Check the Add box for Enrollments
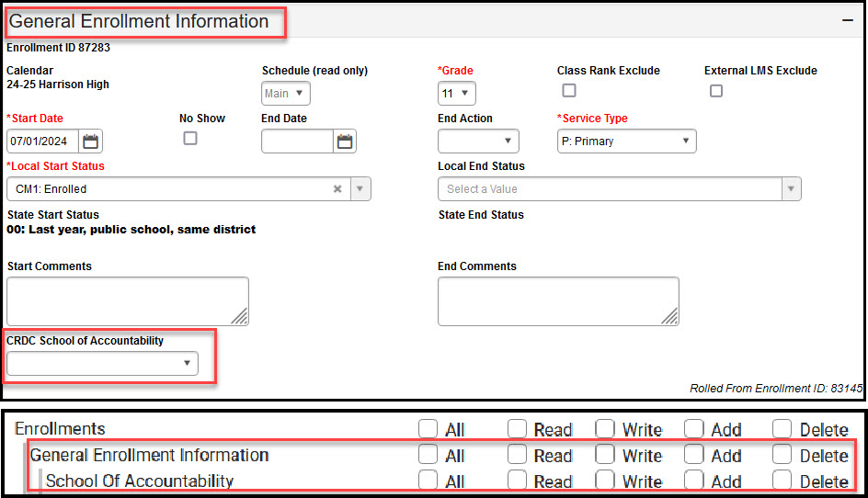 pos(693,429)
